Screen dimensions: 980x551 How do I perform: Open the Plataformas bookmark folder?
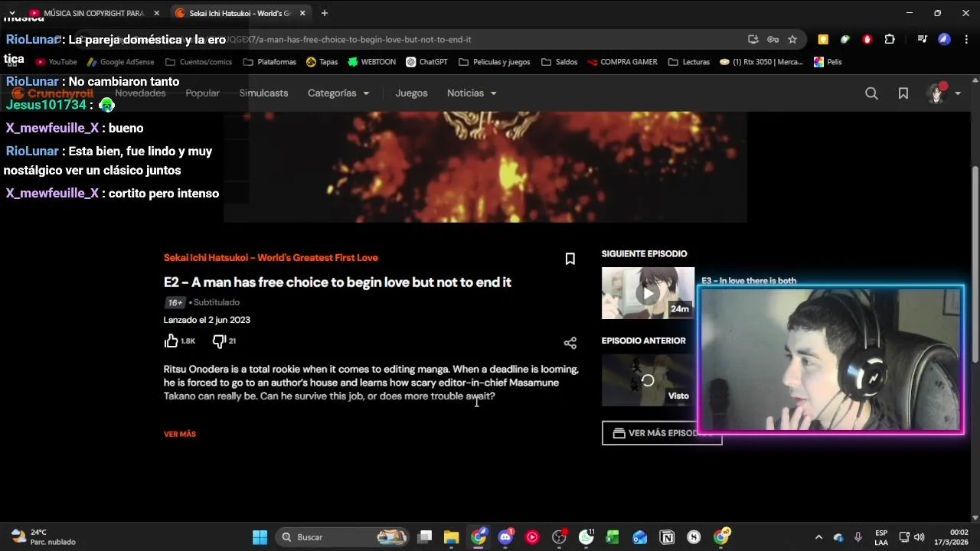(x=269, y=62)
